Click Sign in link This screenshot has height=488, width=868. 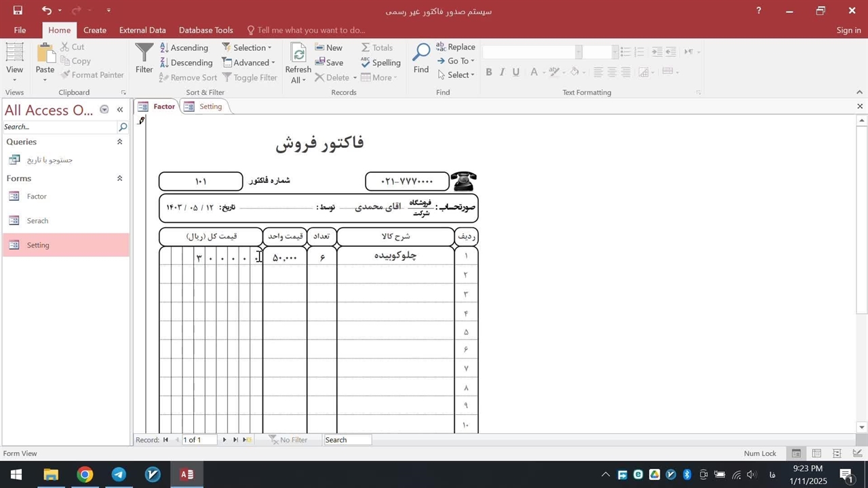(848, 30)
